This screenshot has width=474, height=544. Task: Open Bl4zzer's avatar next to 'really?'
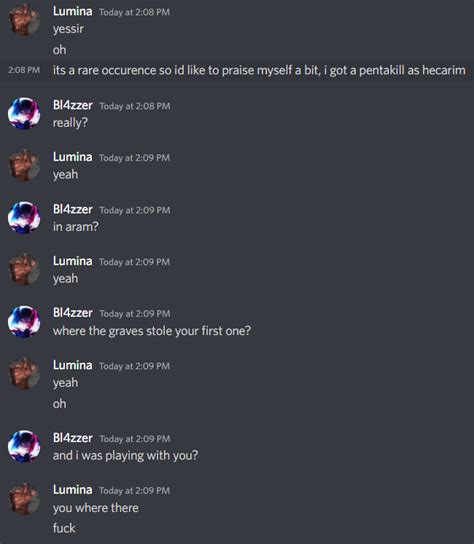24,113
